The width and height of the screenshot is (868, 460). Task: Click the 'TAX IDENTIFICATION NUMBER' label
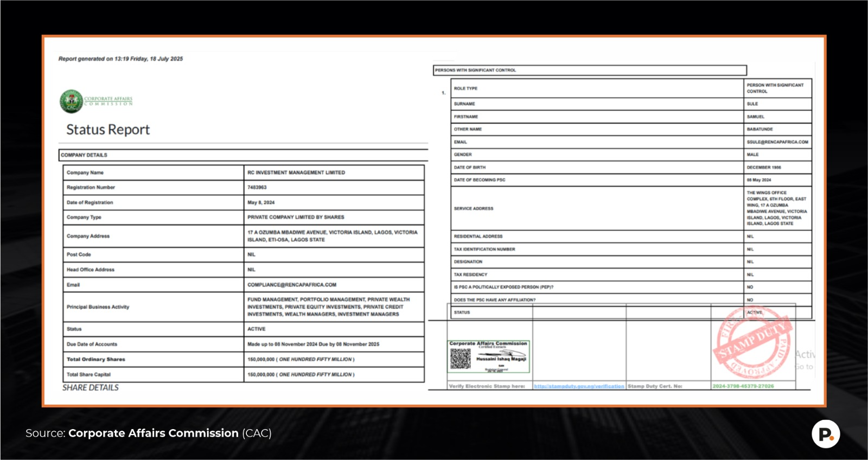pos(484,250)
